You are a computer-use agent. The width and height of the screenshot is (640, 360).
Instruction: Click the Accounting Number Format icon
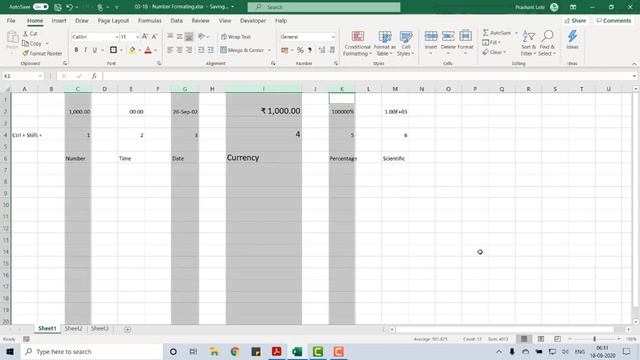pos(284,50)
